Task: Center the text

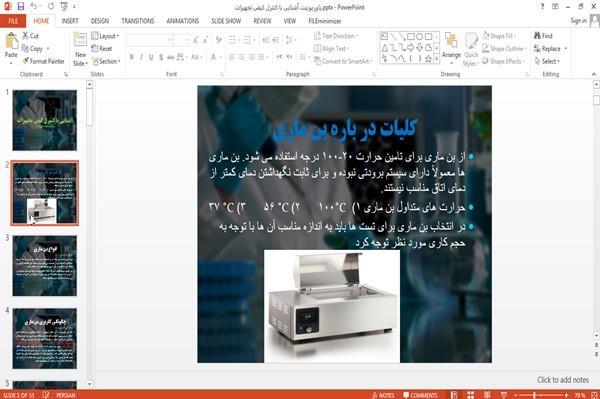Action: [241, 57]
